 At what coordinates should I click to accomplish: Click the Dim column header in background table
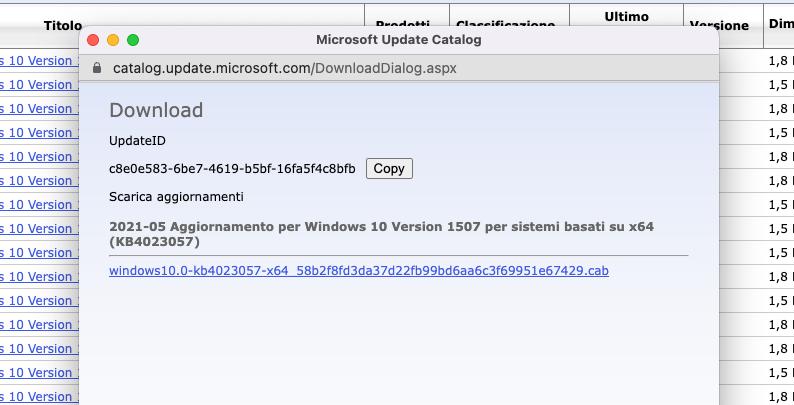tap(781, 24)
